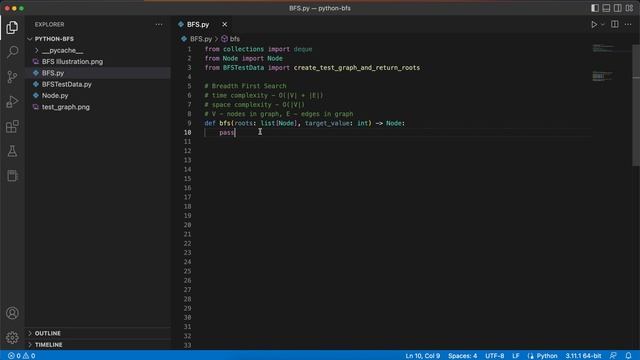This screenshot has height=360, width=640.
Task: Click the editor minimap
Action: [x=610, y=63]
